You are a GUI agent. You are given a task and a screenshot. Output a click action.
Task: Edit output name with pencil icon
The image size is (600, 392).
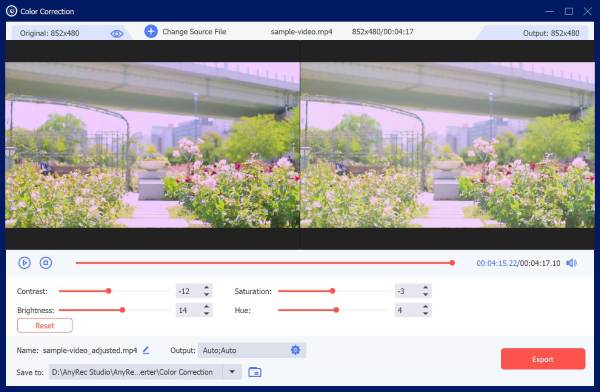[146, 350]
